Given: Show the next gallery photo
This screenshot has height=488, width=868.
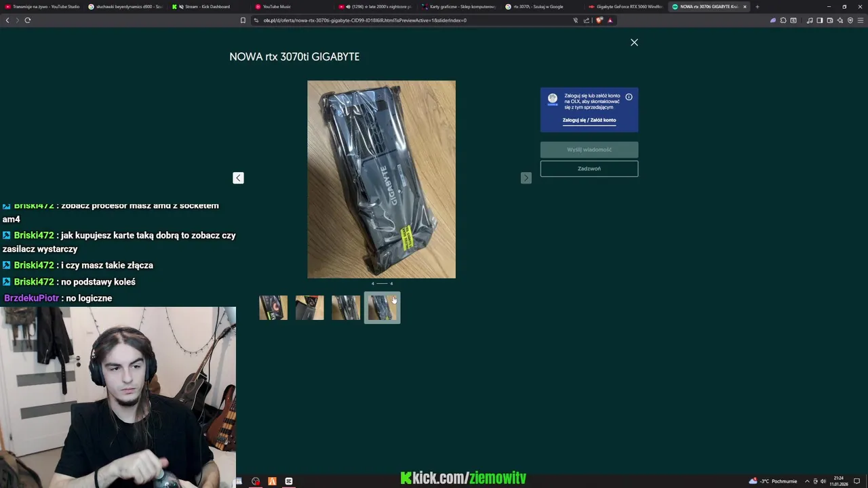Looking at the screenshot, I should tap(526, 178).
